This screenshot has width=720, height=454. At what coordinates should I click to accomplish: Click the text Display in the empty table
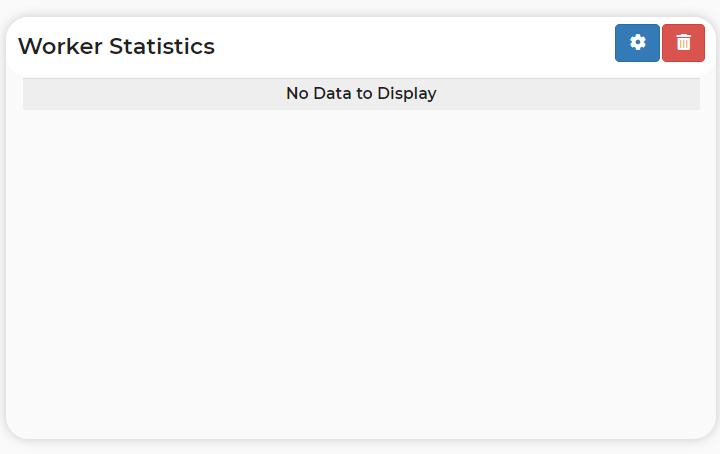click(407, 94)
